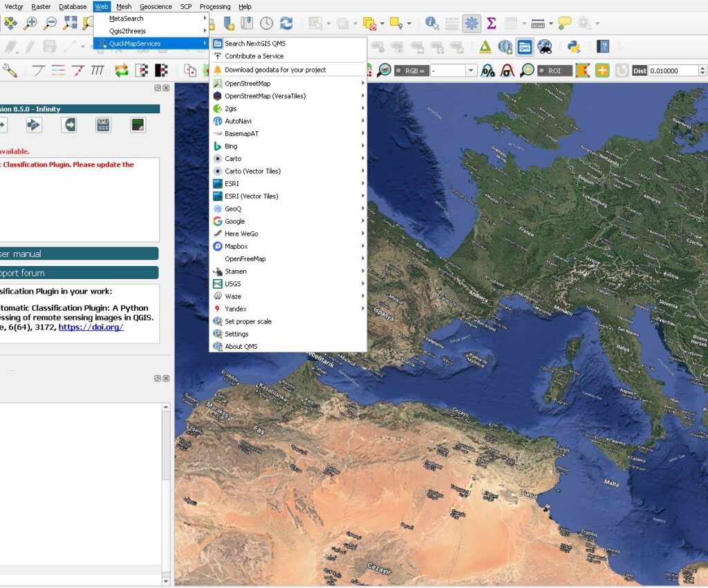Image resolution: width=708 pixels, height=588 pixels.
Task: Expand the Mapbox submenu
Action: click(x=288, y=247)
